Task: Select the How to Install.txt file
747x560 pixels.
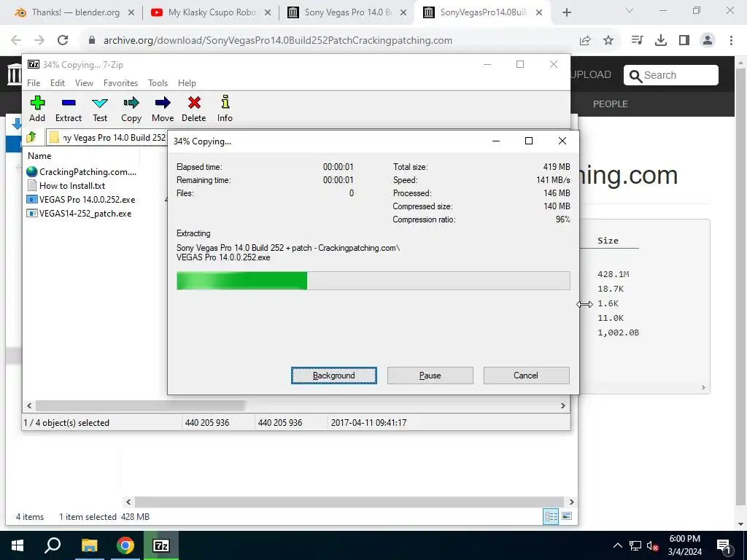Action: [x=66, y=186]
